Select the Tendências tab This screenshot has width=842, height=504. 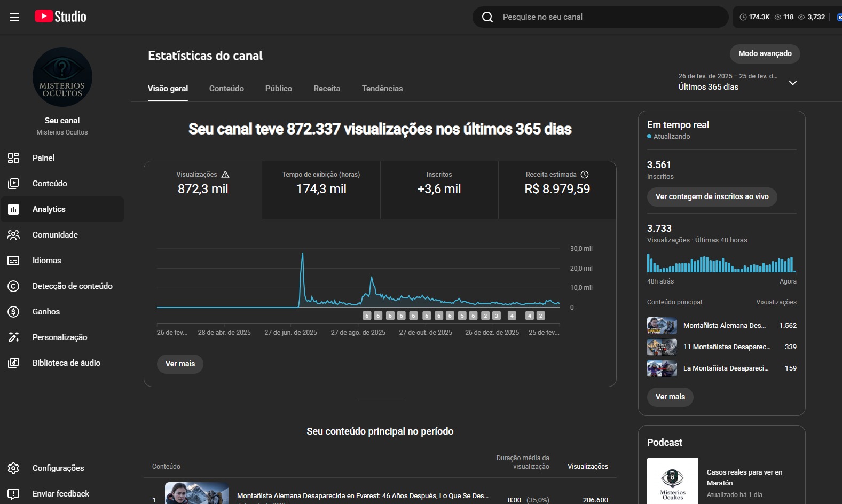click(382, 89)
